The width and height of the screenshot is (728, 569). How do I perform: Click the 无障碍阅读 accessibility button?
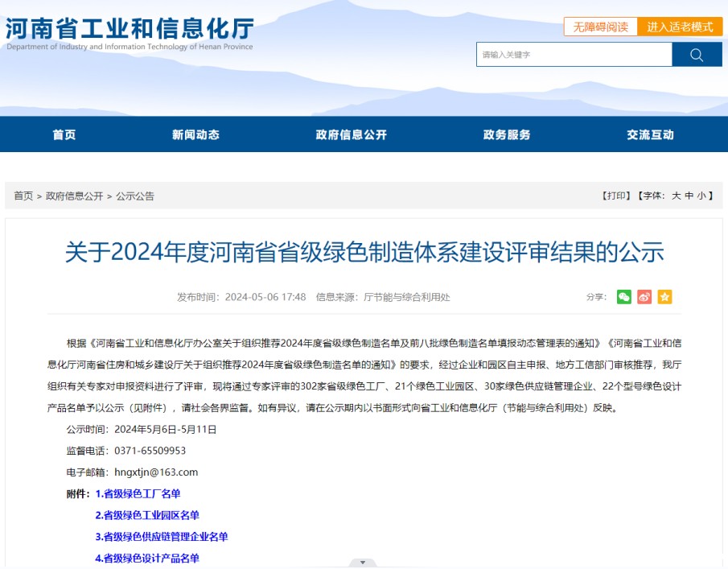600,27
